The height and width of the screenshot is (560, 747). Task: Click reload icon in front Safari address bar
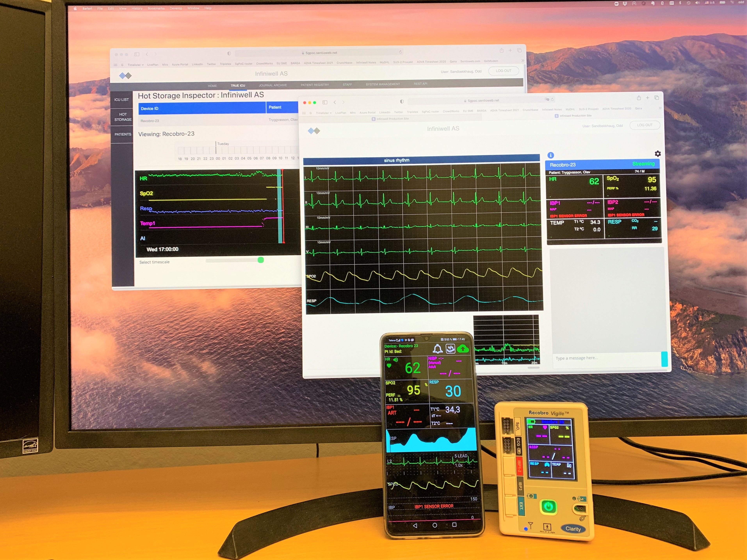tap(552, 100)
